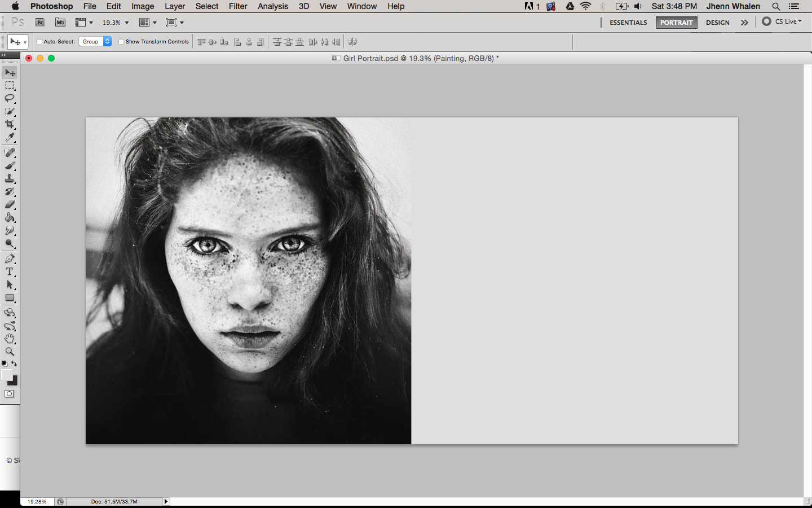Select the Rectangle shape tool
The width and height of the screenshot is (812, 508).
10,297
